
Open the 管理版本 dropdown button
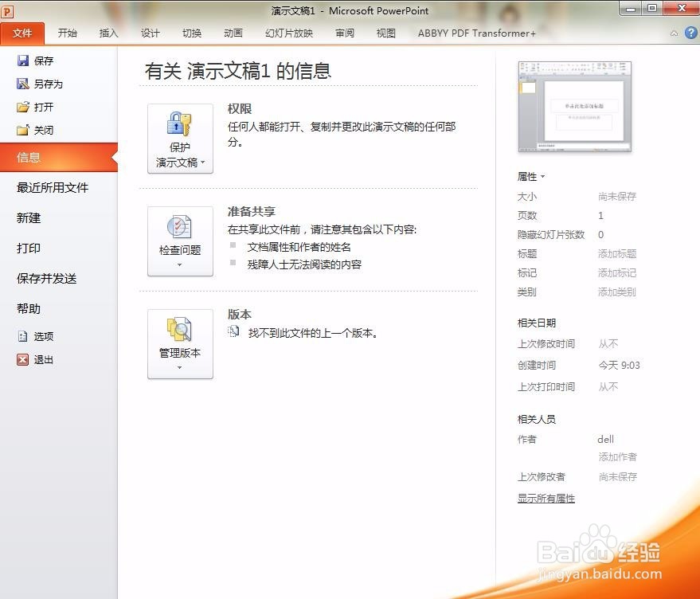click(180, 344)
